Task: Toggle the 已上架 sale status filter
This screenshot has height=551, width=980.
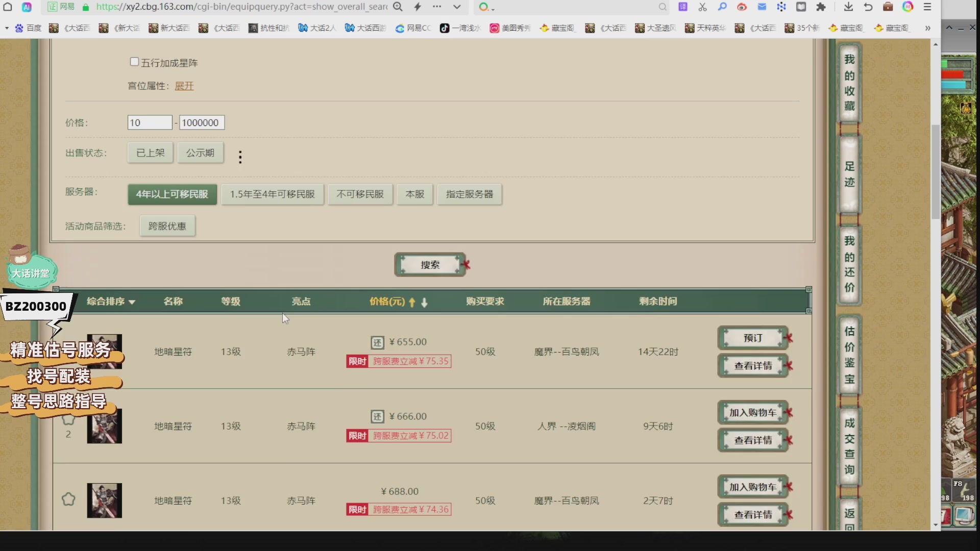Action: click(151, 153)
